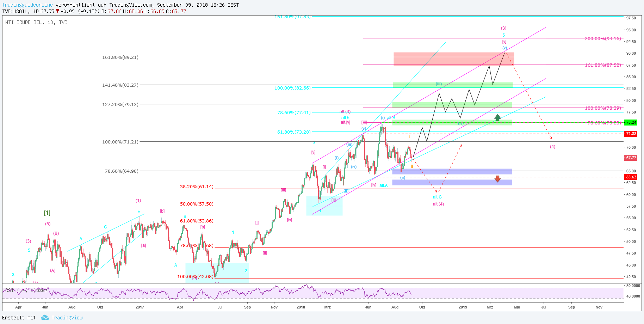Click the 2017 label on time axis
Image resolution: width=644 pixels, height=324 pixels.
tap(140, 307)
